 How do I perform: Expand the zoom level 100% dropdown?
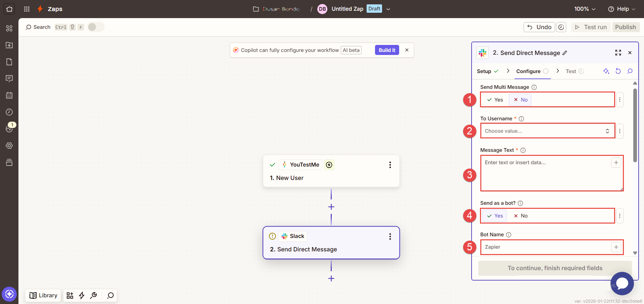tap(585, 9)
